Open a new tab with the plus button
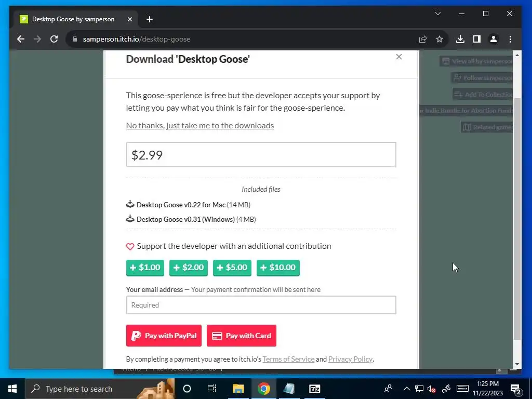532x399 pixels. point(149,19)
